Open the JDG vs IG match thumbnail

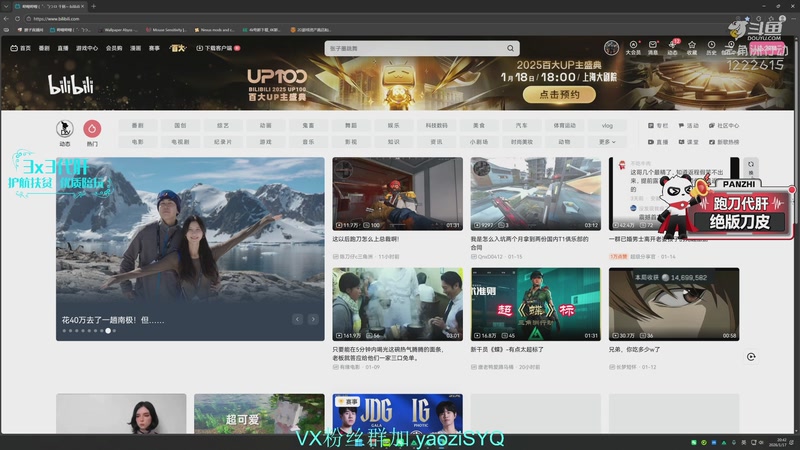point(397,413)
